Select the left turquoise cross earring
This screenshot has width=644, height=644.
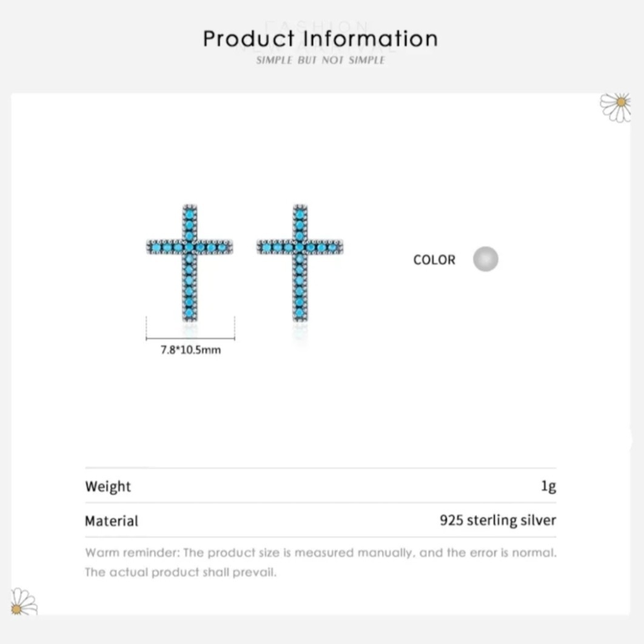190,263
